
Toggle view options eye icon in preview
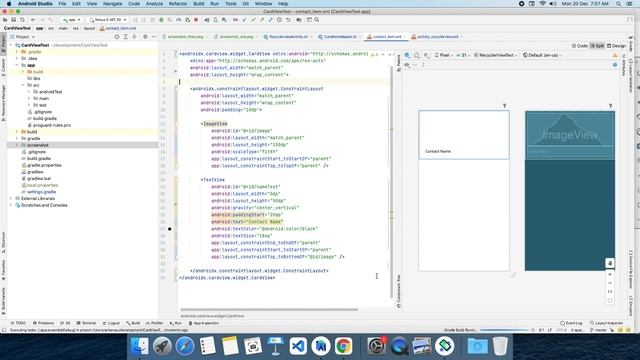407,65
